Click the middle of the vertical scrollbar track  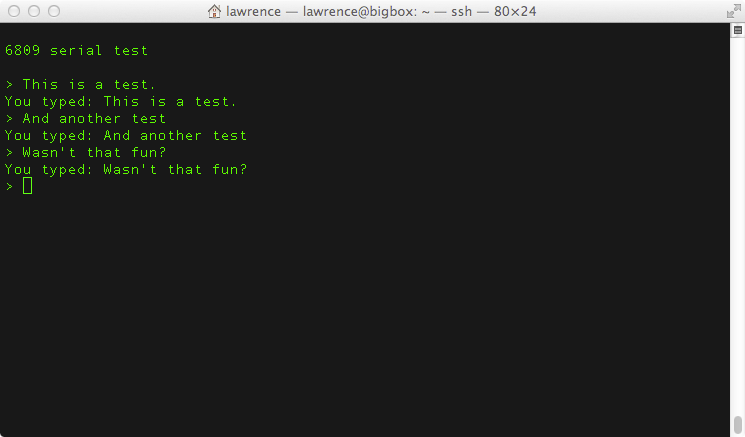pos(737,228)
